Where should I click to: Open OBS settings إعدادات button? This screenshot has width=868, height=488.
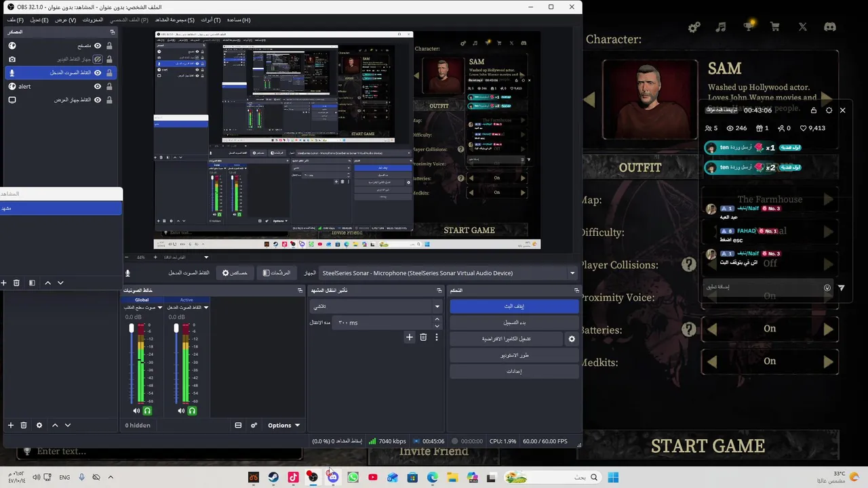[x=514, y=371]
